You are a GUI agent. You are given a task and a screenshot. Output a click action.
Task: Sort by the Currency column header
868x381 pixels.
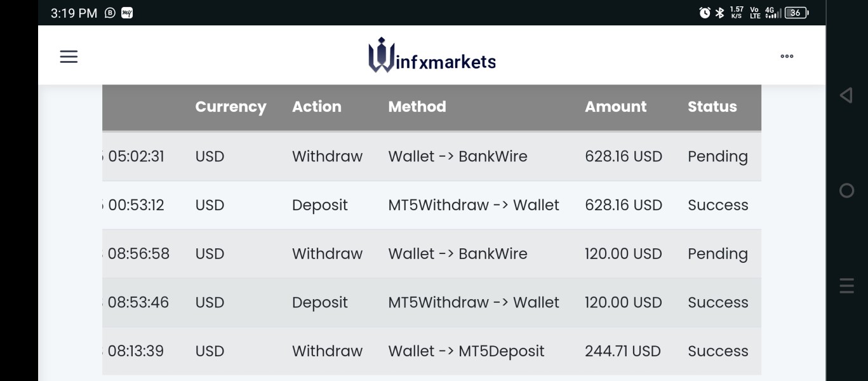[x=230, y=107]
